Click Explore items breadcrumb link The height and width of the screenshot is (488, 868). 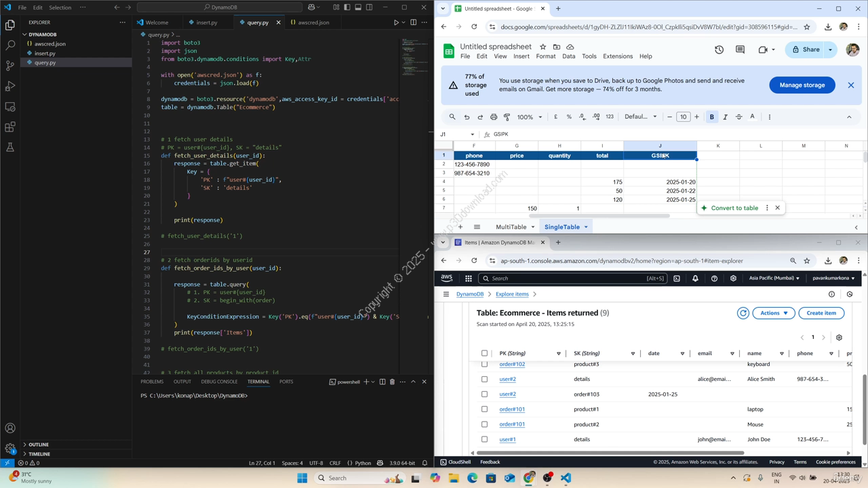point(512,294)
